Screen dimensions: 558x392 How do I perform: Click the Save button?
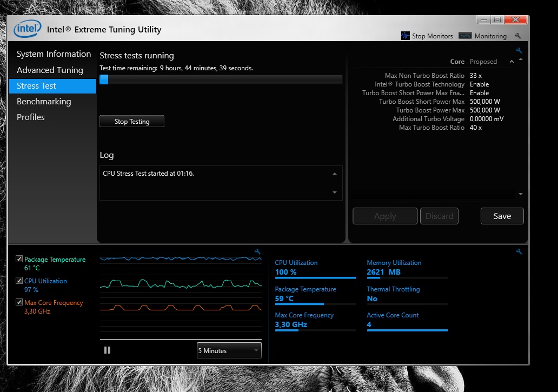[502, 216]
